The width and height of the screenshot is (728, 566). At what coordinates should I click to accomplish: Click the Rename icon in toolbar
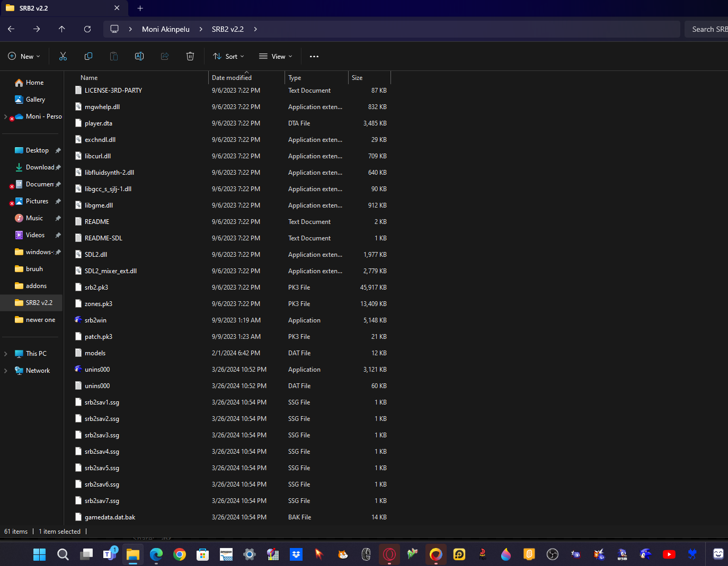139,56
